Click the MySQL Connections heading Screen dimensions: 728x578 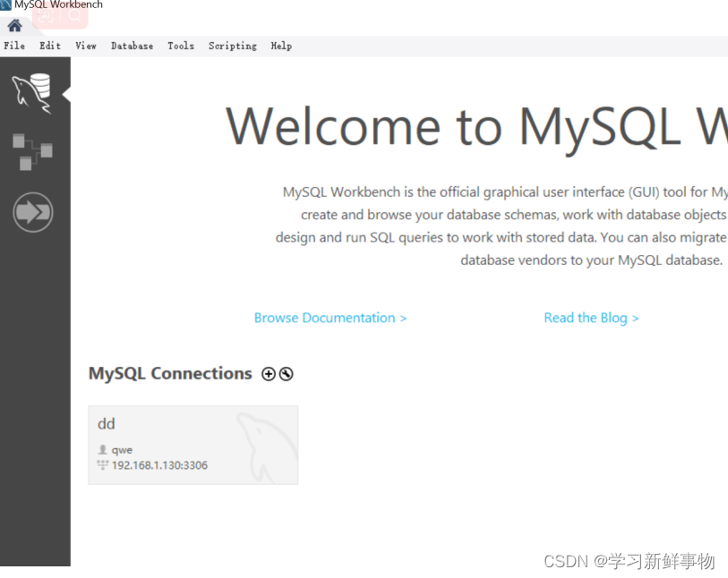170,373
